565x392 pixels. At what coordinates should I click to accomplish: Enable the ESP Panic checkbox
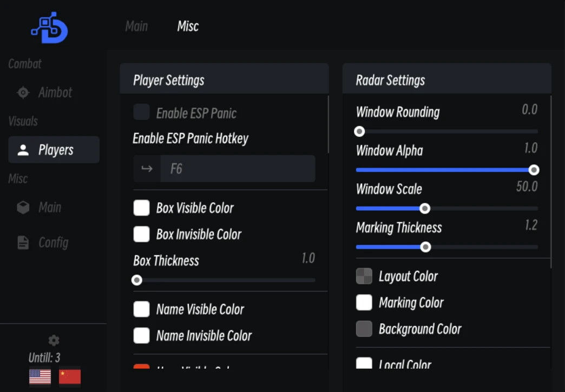pyautogui.click(x=141, y=112)
